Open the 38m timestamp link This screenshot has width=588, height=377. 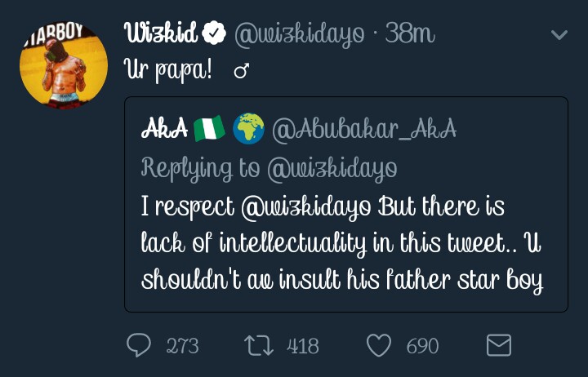(x=410, y=34)
